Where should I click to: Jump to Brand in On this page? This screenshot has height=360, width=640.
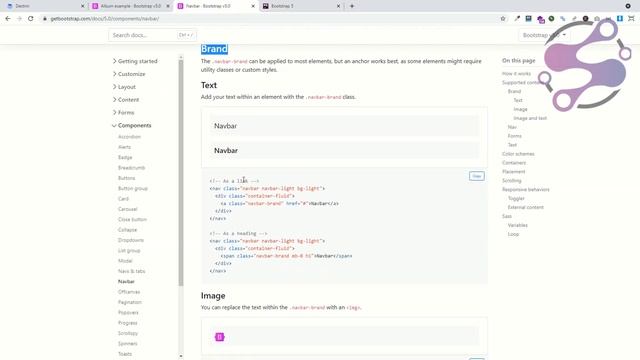point(514,91)
